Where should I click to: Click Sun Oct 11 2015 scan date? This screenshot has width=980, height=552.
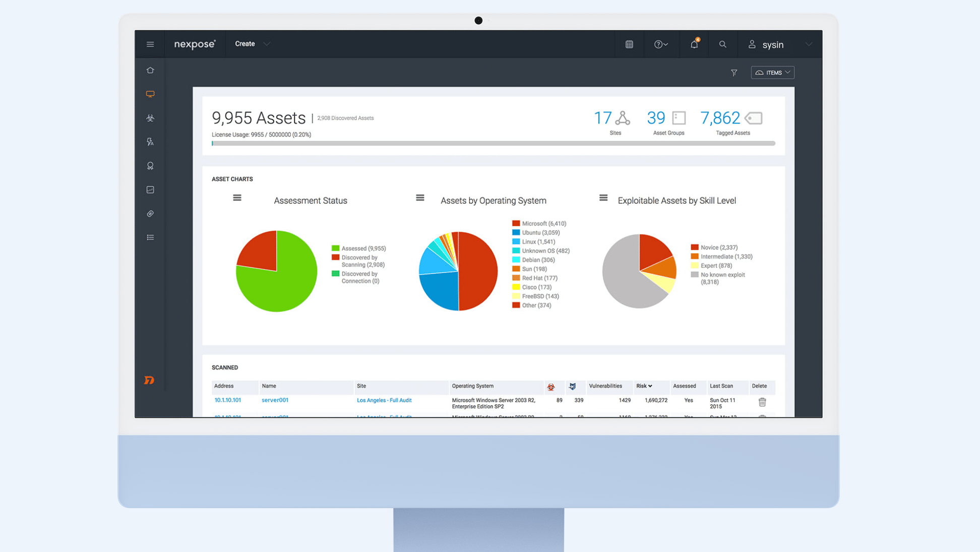point(722,403)
